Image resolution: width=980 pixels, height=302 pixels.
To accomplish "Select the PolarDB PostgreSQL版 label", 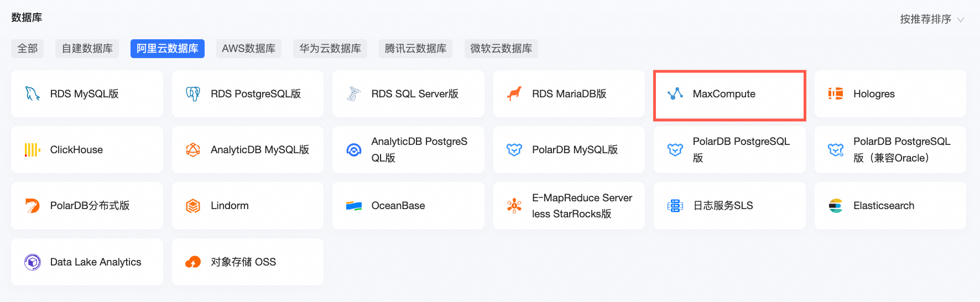I will click(x=741, y=150).
